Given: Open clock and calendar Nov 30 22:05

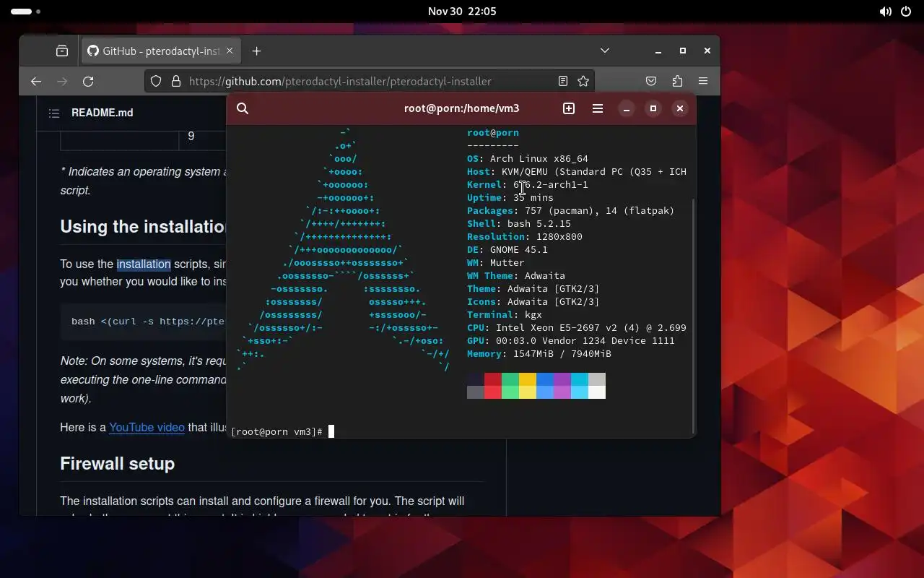Looking at the screenshot, I should tap(462, 12).
